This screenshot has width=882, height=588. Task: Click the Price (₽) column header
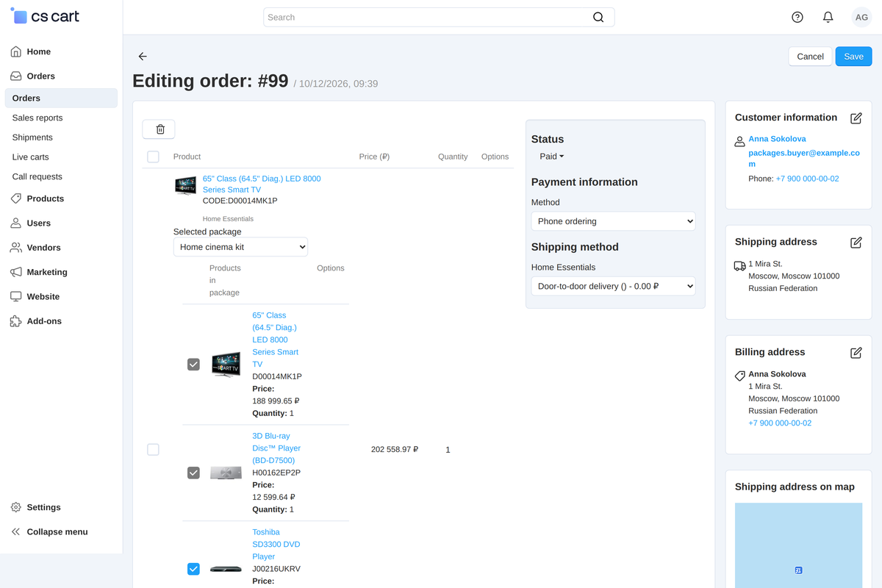(374, 157)
